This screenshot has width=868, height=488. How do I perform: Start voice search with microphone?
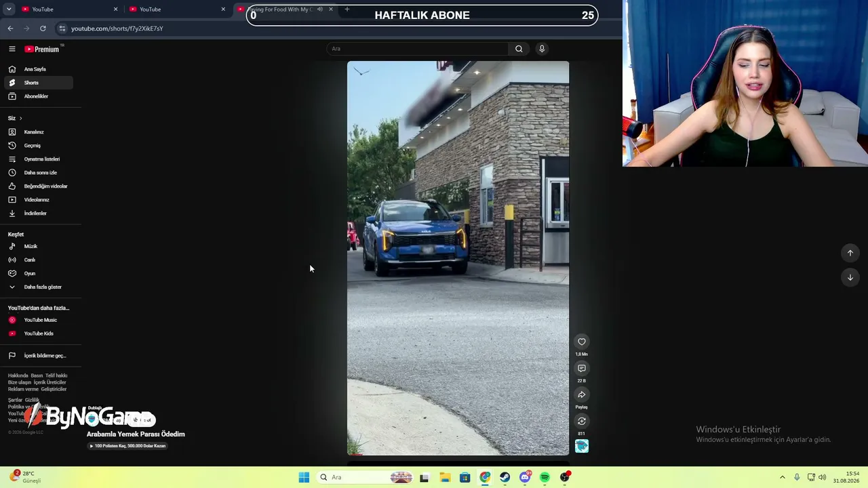coord(542,49)
